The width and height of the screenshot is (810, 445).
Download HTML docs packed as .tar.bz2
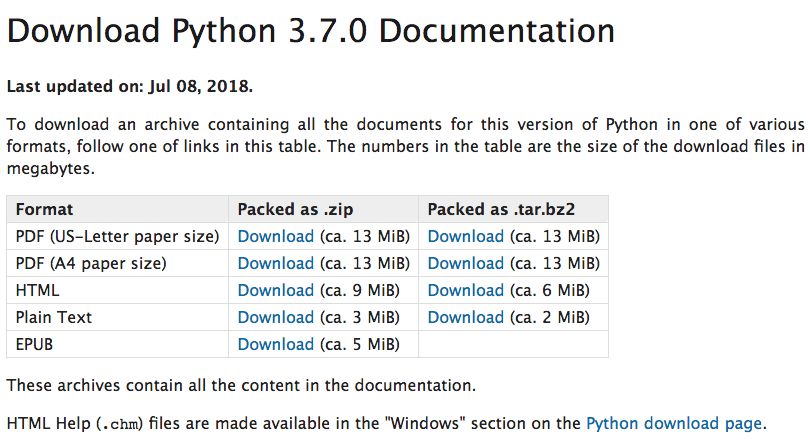(x=465, y=291)
